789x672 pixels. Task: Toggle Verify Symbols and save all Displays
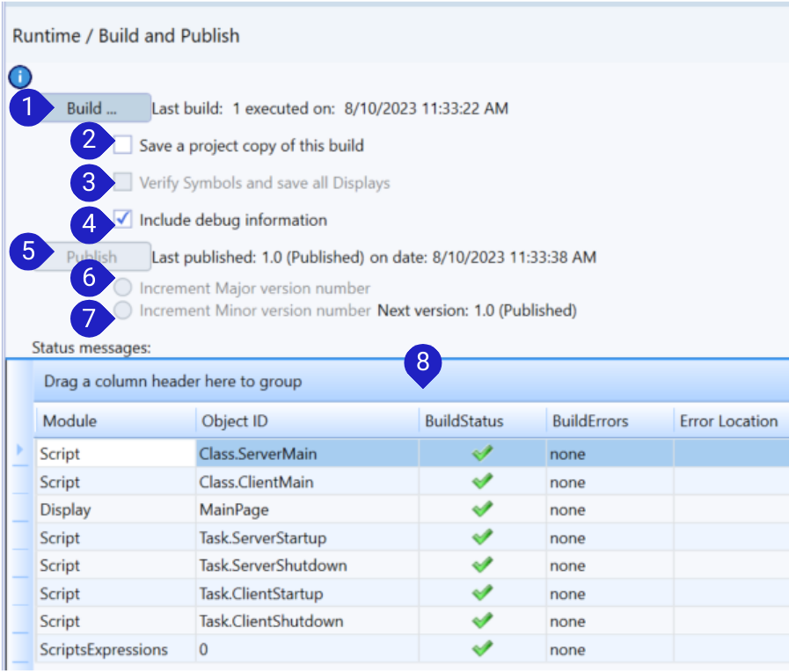123,182
